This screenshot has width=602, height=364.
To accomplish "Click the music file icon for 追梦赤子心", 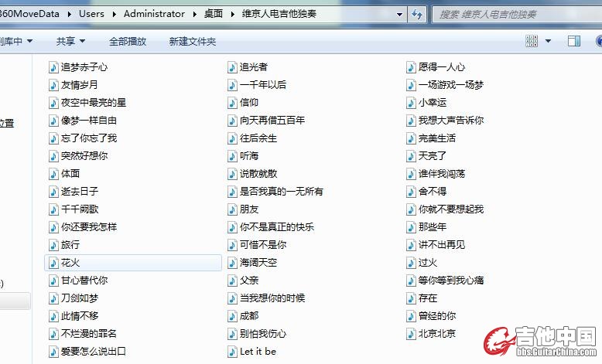I will point(53,67).
